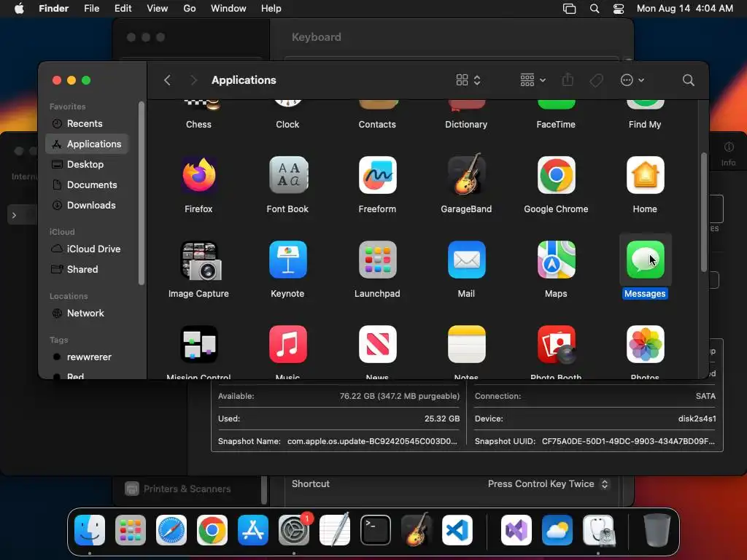Select the Music app icon
Image resolution: width=747 pixels, height=560 pixels.
(287, 344)
